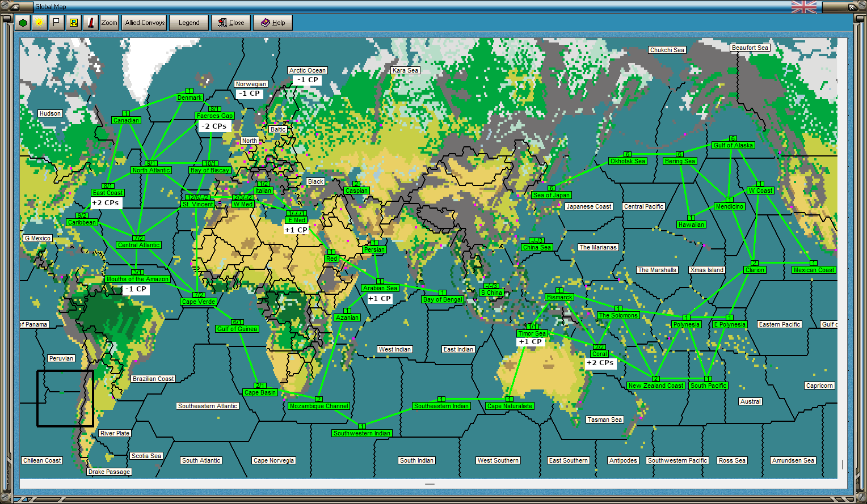
Task: Select the Southwestern Indian label
Action: [362, 433]
